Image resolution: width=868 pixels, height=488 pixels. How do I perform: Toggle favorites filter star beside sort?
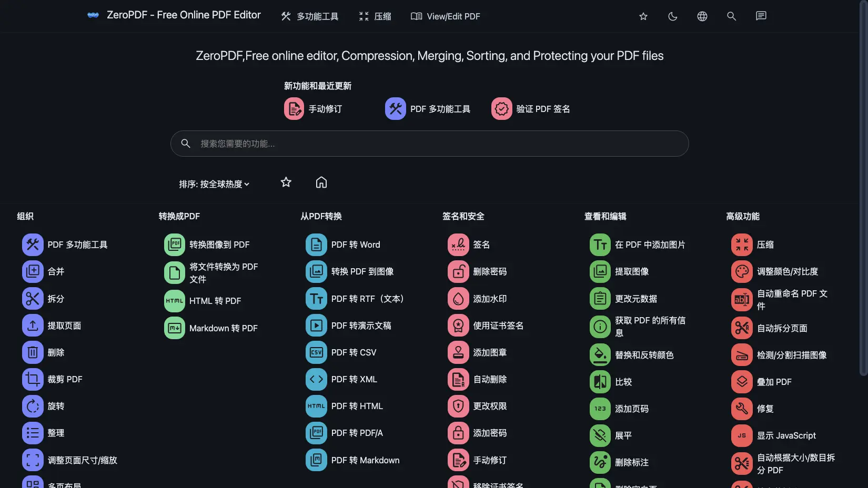click(286, 182)
